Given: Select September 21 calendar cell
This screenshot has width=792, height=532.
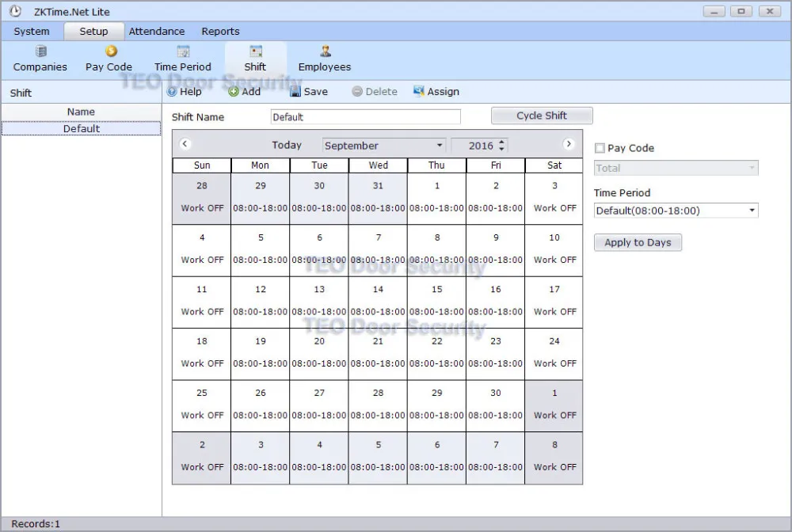Looking at the screenshot, I should pos(379,355).
